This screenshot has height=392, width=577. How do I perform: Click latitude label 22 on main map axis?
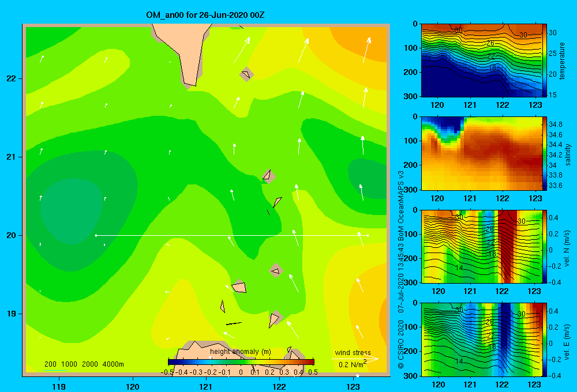(x=12, y=78)
